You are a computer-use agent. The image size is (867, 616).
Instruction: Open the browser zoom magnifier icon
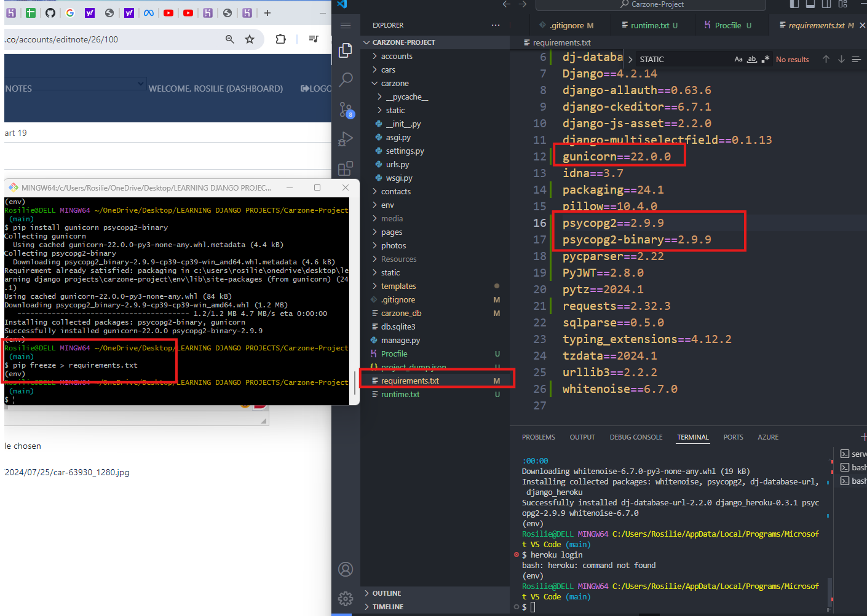pyautogui.click(x=230, y=39)
